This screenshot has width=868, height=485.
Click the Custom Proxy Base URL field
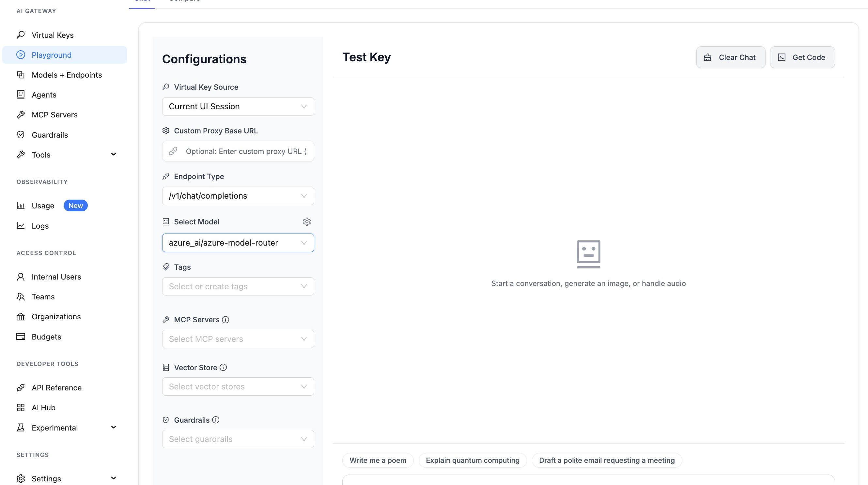point(245,151)
